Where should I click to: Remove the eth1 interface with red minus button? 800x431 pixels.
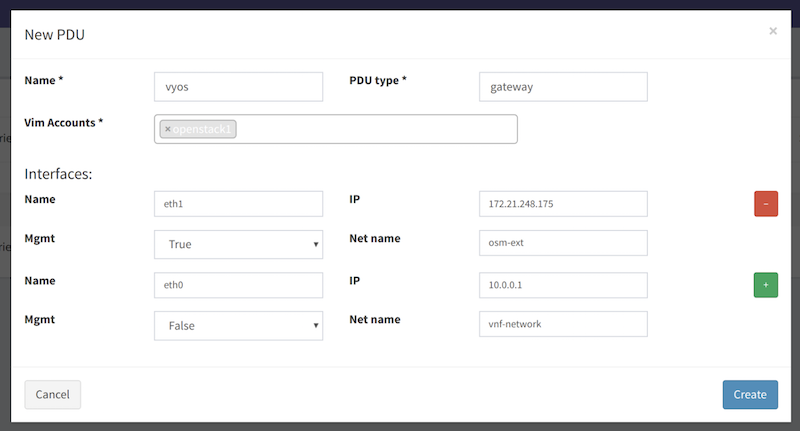tap(765, 204)
